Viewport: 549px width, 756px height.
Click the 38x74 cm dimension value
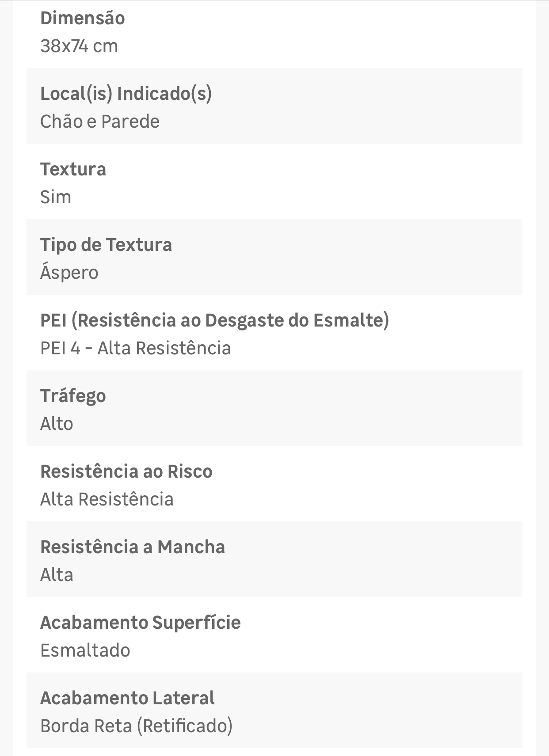click(79, 46)
